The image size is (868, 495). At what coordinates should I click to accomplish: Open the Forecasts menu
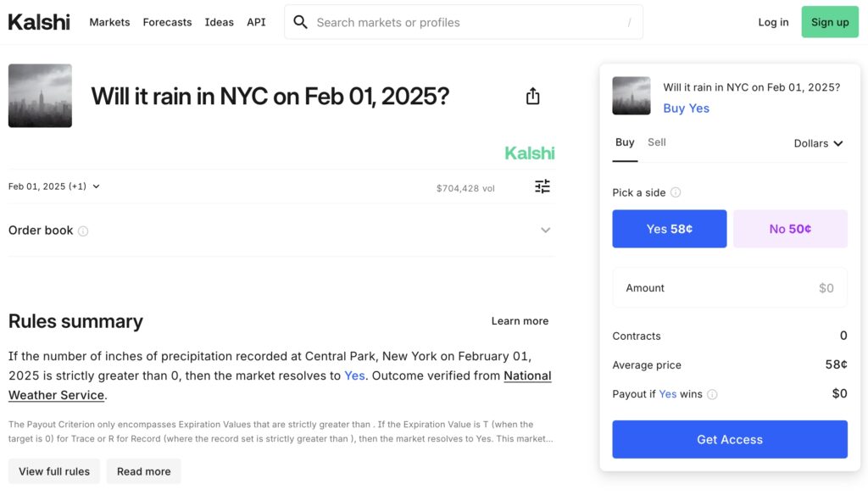point(167,22)
